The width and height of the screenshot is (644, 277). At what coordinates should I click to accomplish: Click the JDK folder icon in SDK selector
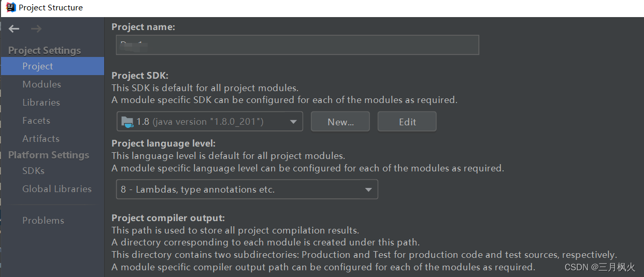point(127,122)
